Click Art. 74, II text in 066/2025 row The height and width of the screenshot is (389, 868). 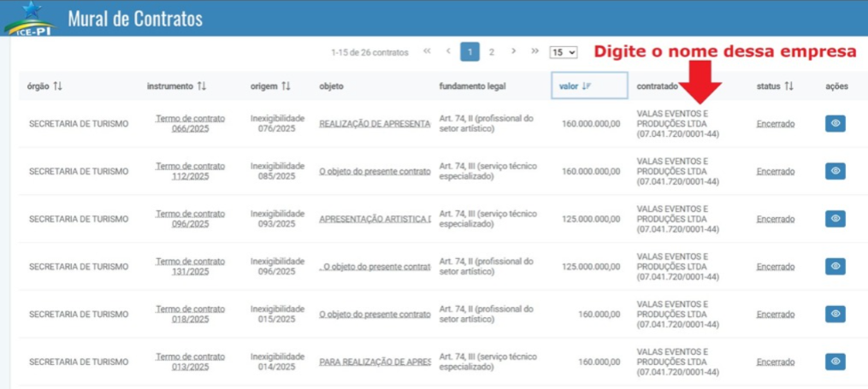(487, 124)
